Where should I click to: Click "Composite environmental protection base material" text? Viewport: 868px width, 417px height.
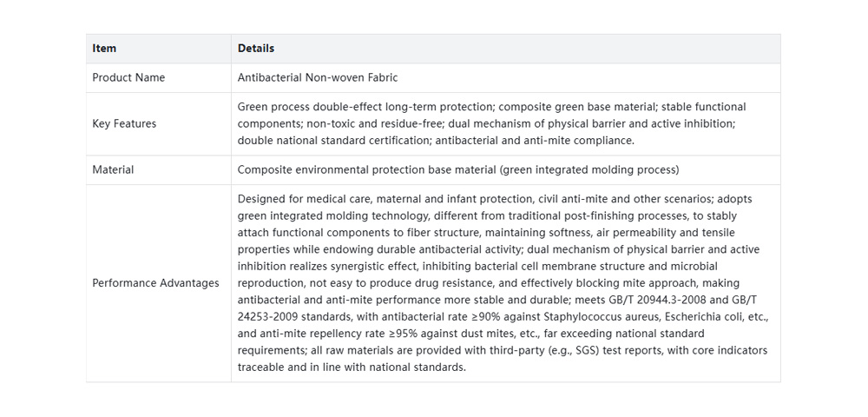click(x=365, y=170)
